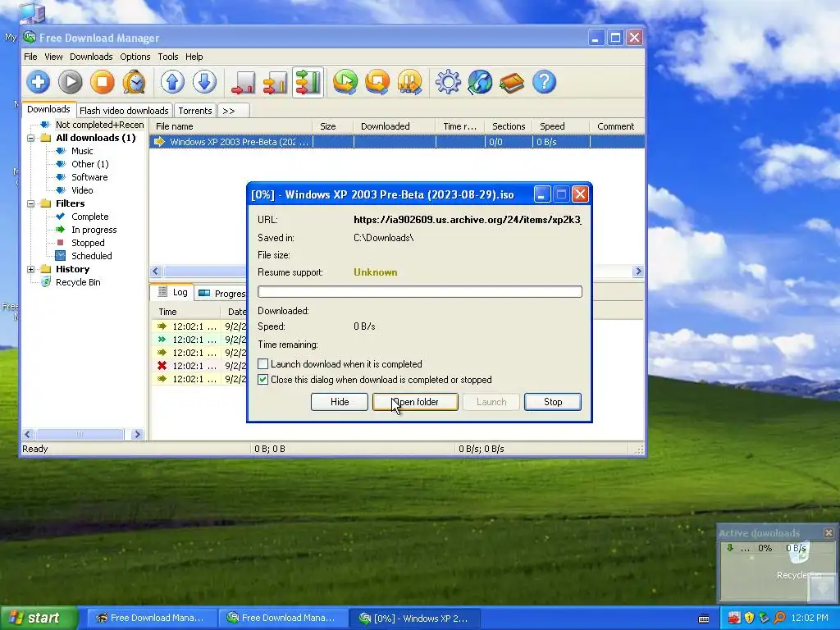Viewport: 840px width, 630px height.
Task: Open the Tools menu
Action: pyautogui.click(x=167, y=57)
